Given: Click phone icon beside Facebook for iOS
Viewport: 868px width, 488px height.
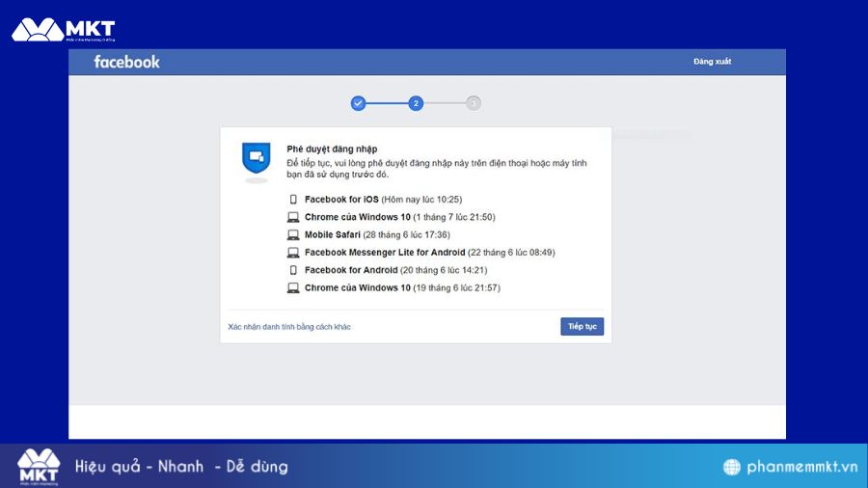Looking at the screenshot, I should [x=293, y=200].
